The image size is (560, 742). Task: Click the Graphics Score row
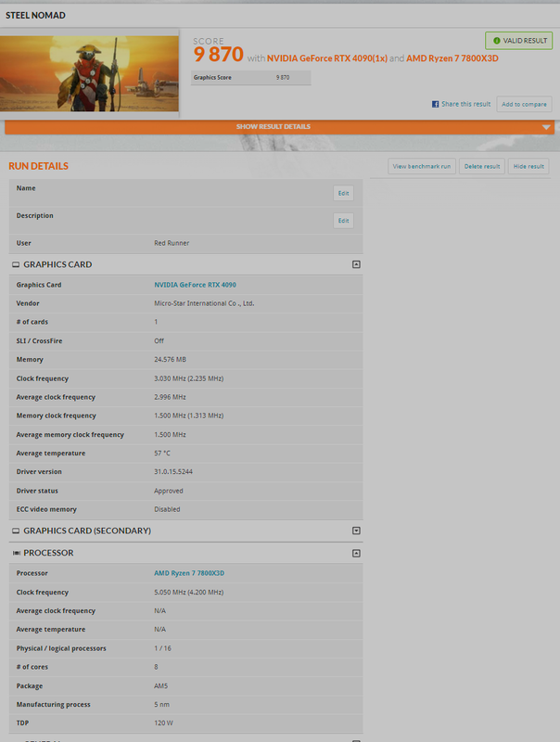click(250, 78)
